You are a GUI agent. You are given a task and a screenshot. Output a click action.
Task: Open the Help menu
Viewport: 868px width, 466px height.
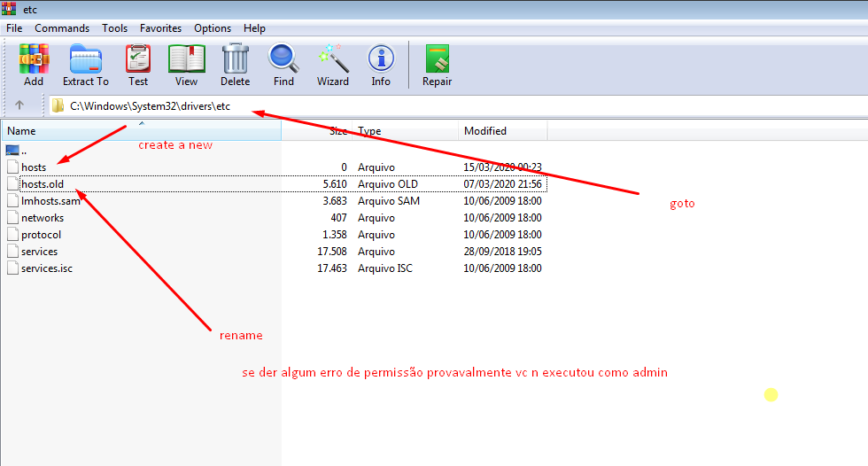pos(255,28)
